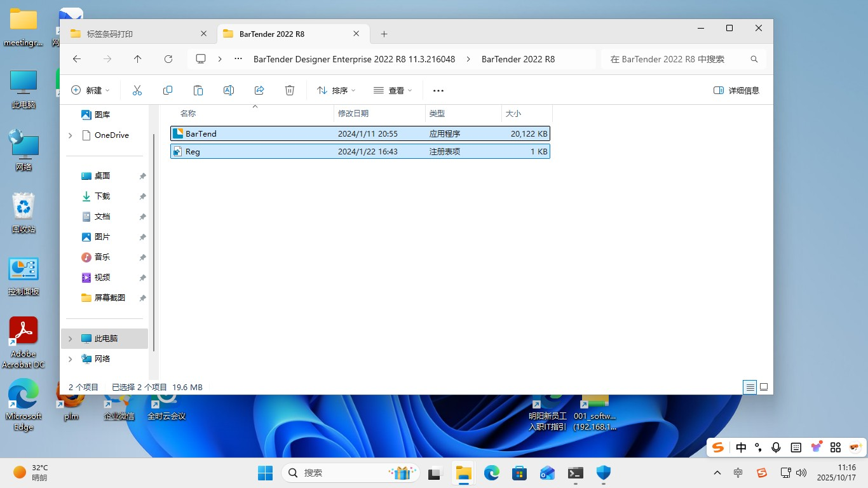Expand the 网络 tree node
Viewport: 868px width, 488px height.
click(71, 359)
